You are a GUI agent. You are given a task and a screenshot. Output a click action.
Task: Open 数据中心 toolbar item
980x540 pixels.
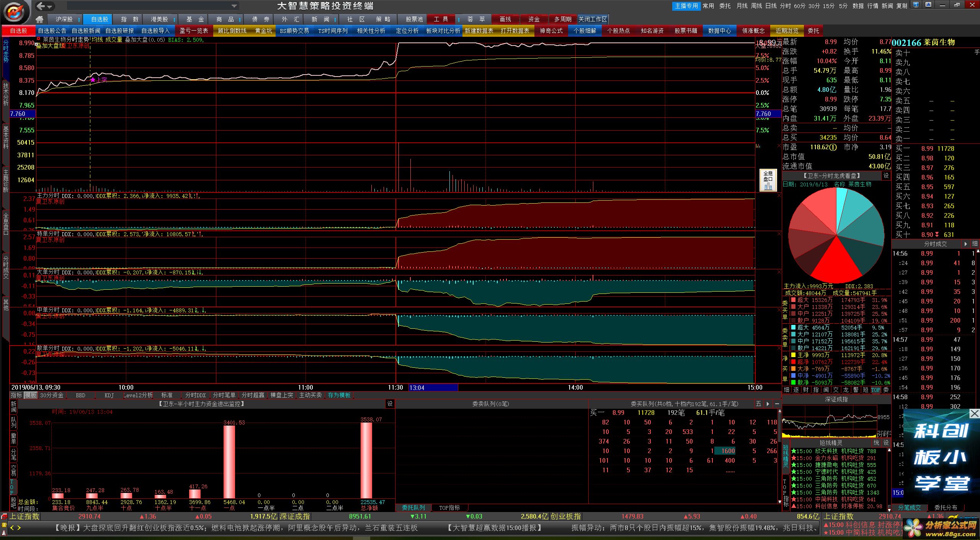(x=720, y=31)
